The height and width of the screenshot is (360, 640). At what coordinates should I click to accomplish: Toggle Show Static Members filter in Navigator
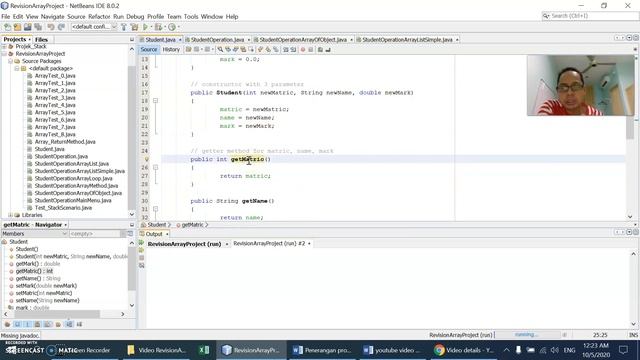click(x=27, y=324)
